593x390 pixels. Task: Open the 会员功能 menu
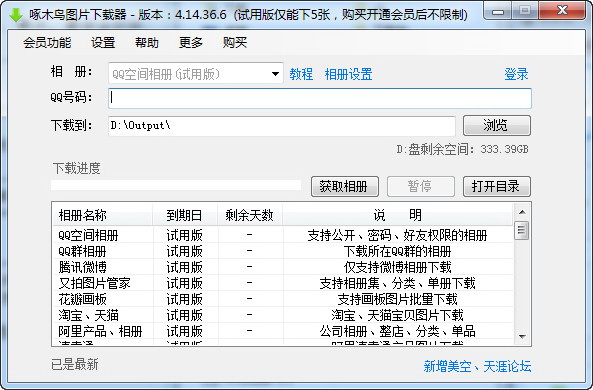(47, 42)
